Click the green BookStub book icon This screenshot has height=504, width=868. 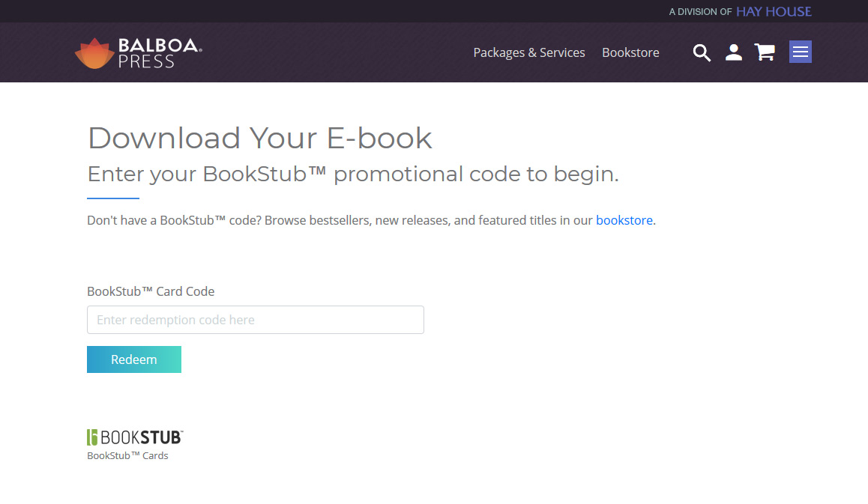(x=93, y=437)
